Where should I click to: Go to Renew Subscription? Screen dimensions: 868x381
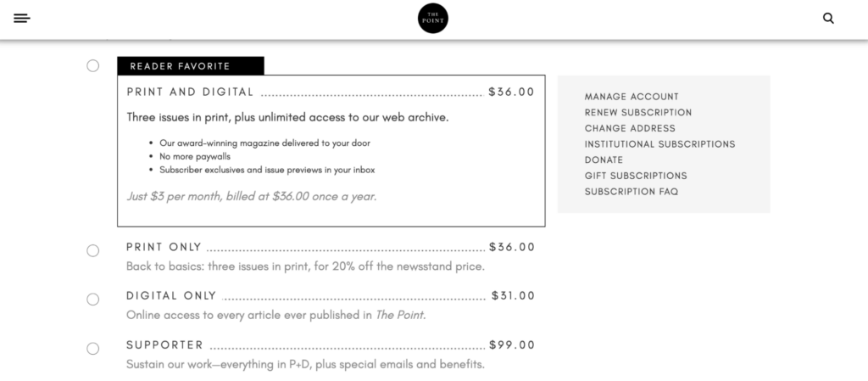(638, 112)
